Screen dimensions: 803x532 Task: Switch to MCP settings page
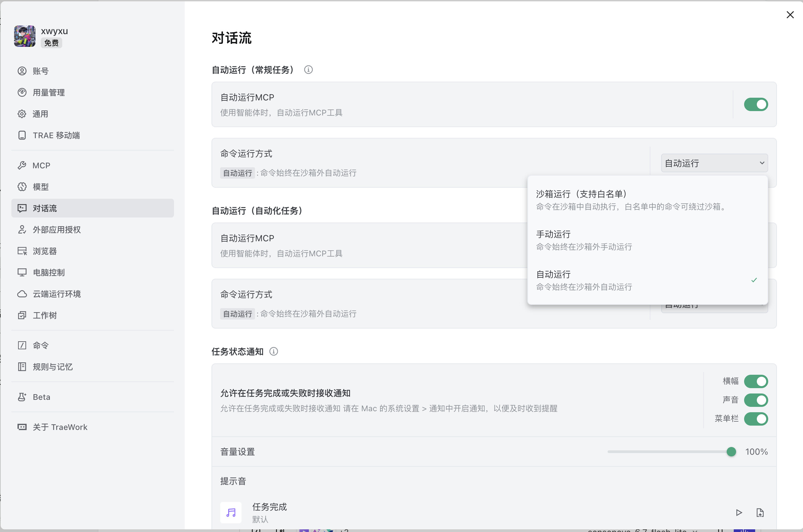tap(92, 165)
